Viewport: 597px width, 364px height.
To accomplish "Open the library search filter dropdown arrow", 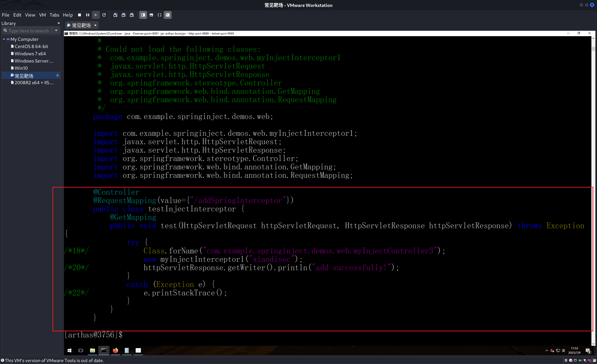I will [x=56, y=31].
